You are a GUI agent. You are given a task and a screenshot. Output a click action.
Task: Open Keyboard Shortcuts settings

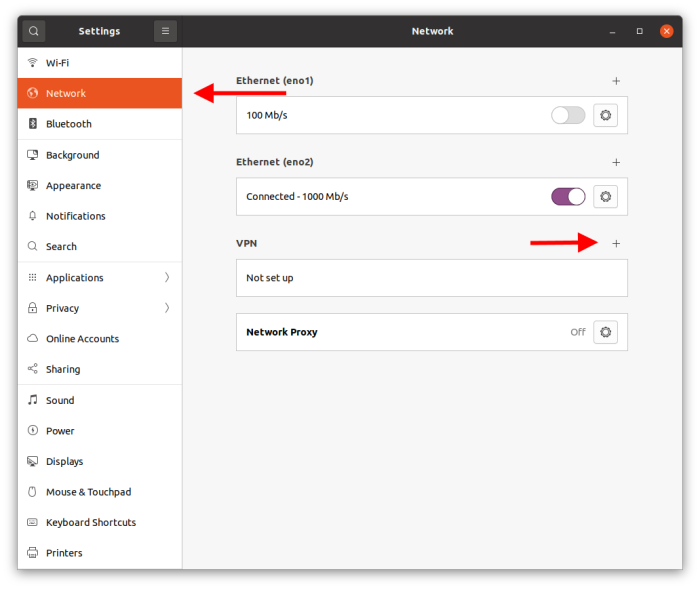pyautogui.click(x=90, y=522)
